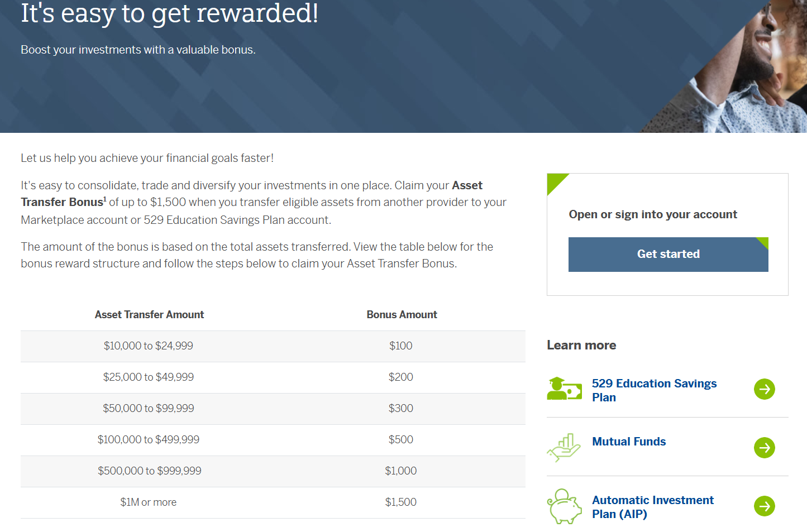Open the Automatic Investment Plan (AIP) link
Screen dimensions: 807x532
652,507
